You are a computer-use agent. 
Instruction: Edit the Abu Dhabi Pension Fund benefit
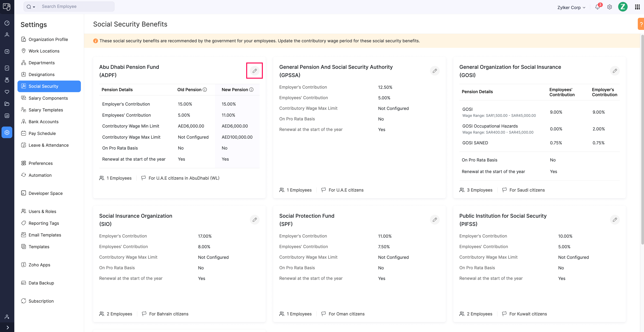tap(255, 71)
